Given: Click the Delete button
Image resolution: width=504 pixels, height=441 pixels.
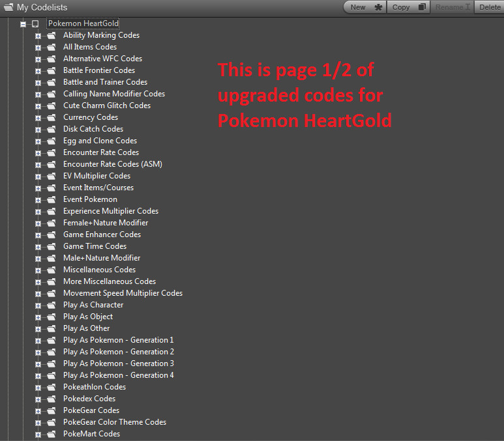Looking at the screenshot, I should pyautogui.click(x=489, y=7).
